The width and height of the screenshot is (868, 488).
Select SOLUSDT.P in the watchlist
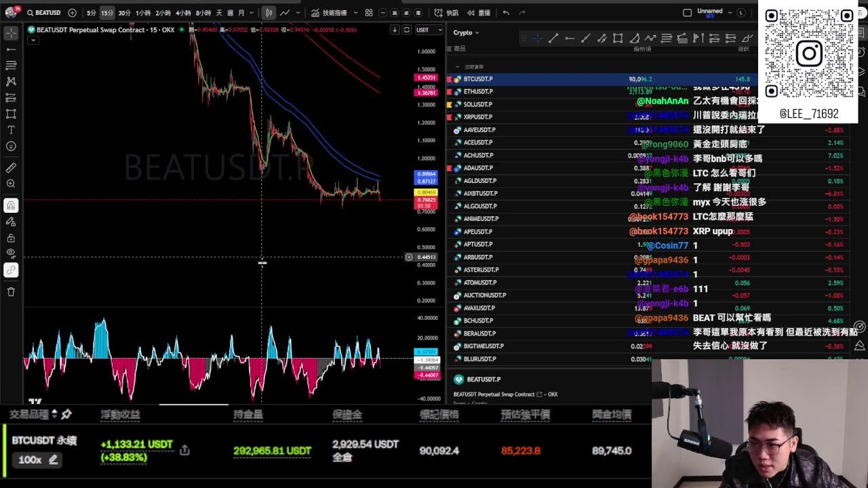point(648,104)
